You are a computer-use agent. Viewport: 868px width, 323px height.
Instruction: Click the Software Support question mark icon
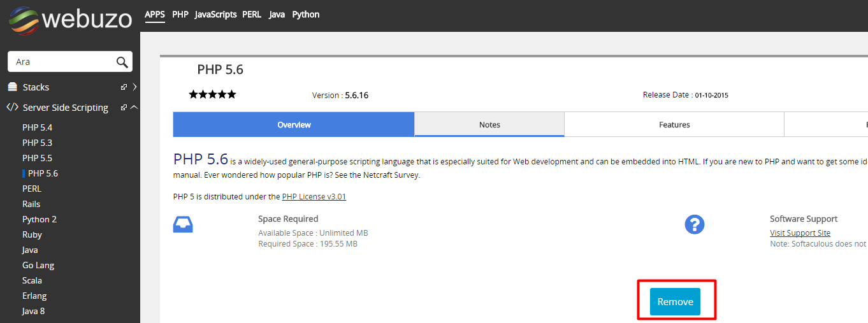click(x=694, y=224)
